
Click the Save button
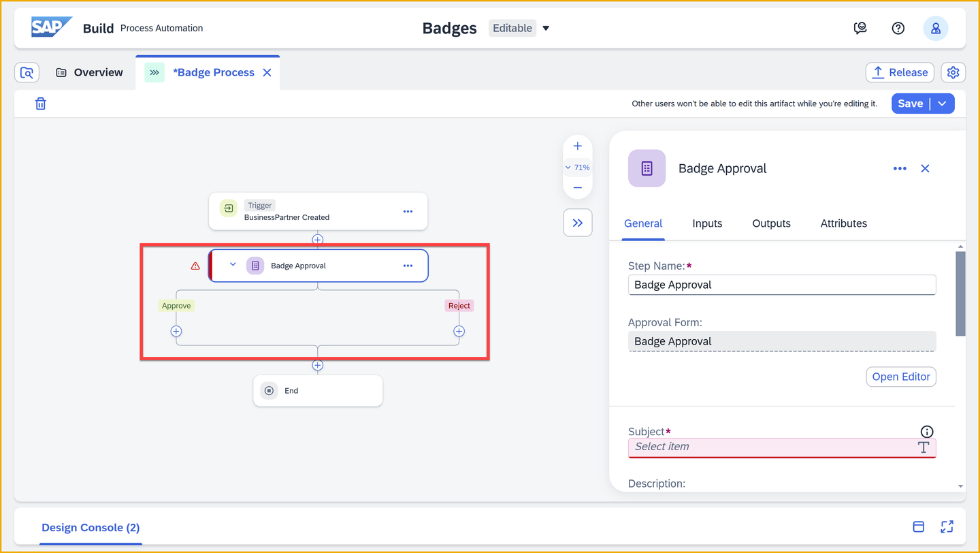(x=911, y=104)
